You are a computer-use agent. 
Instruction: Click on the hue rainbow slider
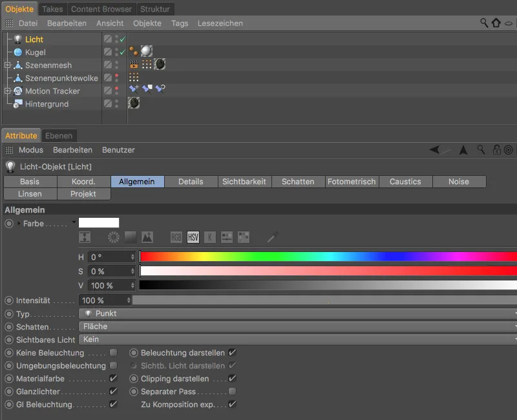(x=328, y=257)
